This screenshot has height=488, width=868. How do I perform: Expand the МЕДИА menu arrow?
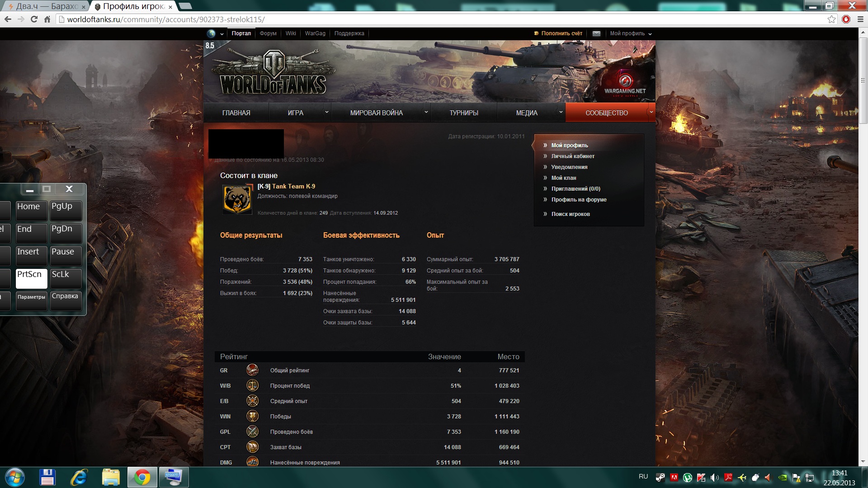pyautogui.click(x=561, y=113)
